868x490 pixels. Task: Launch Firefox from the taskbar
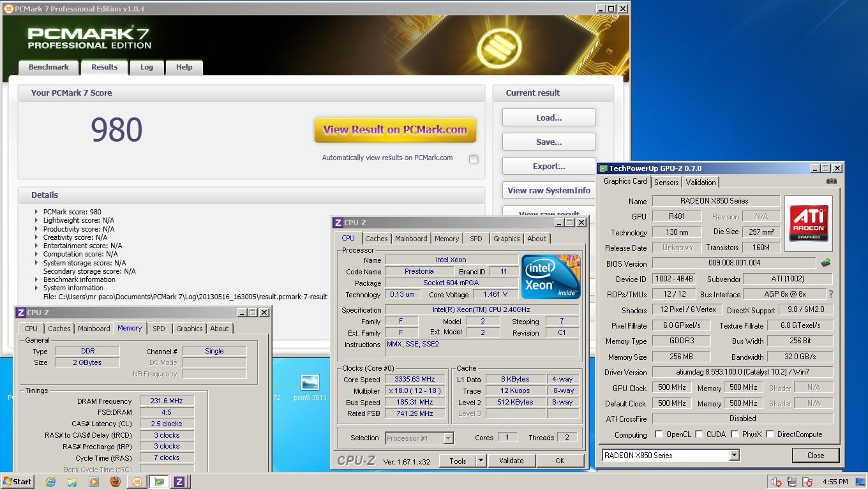click(116, 482)
